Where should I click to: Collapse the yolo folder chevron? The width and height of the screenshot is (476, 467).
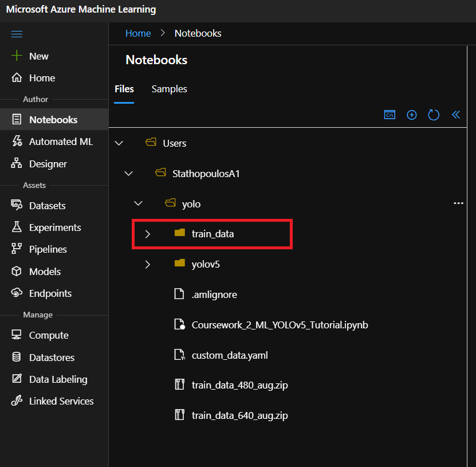point(139,203)
